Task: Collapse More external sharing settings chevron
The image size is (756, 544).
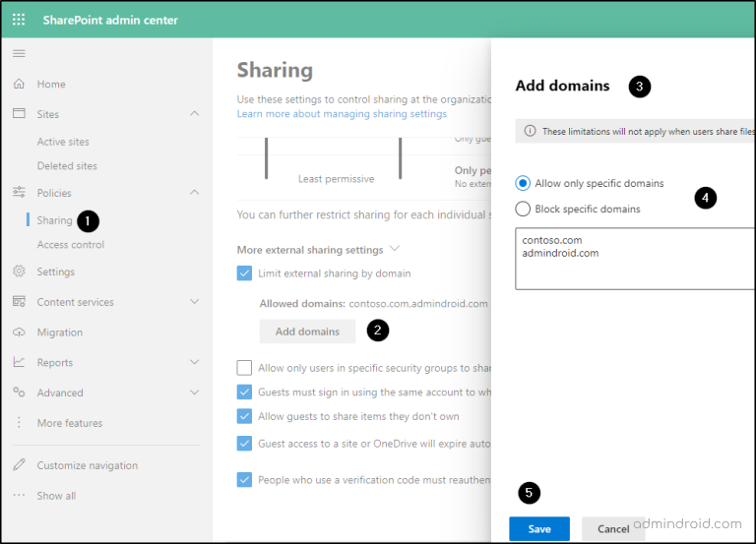Action: tap(395, 249)
